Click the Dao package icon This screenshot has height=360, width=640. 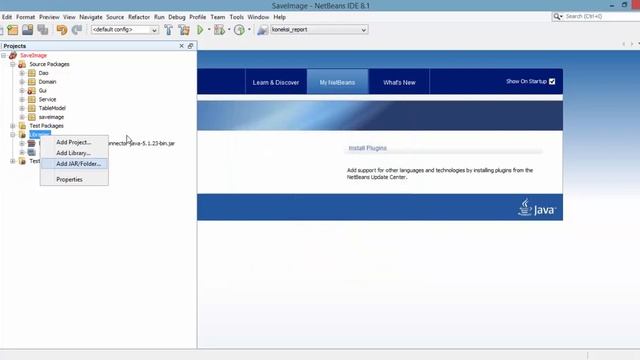coord(31,73)
